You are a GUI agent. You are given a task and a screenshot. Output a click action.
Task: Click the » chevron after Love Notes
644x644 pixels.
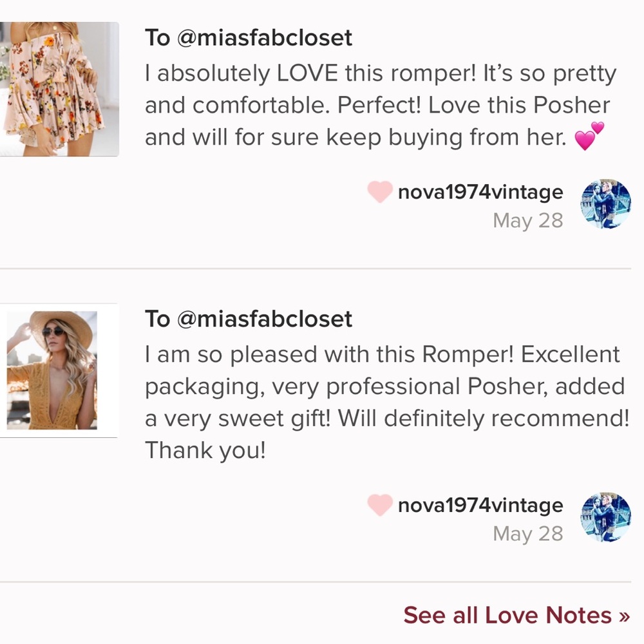point(623,616)
